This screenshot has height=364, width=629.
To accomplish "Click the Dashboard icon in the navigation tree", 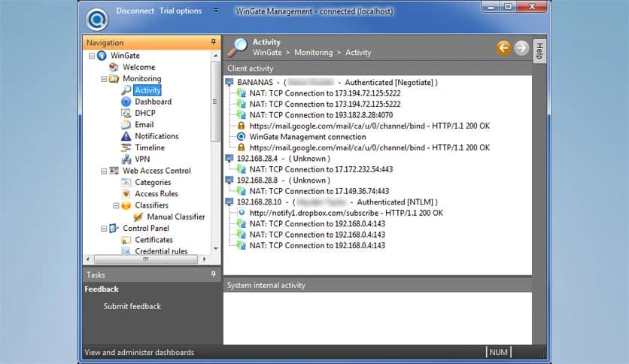I will tap(126, 102).
